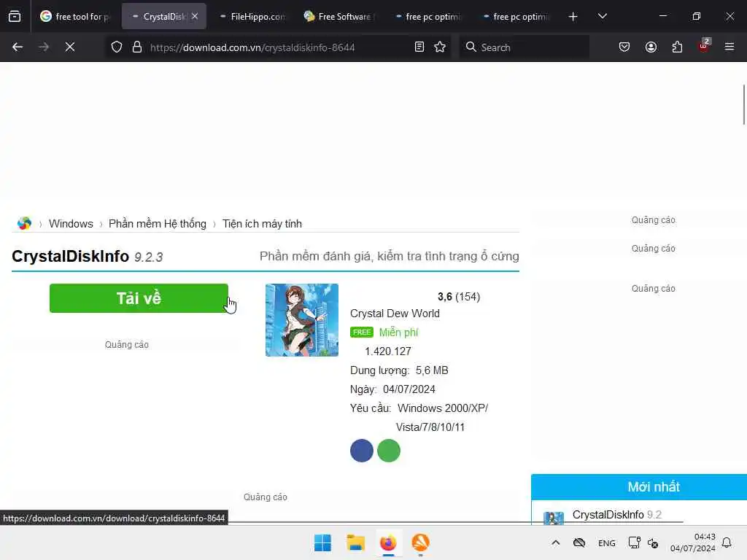The width and height of the screenshot is (747, 560).
Task: Open File Explorer from taskbar
Action: (x=355, y=542)
